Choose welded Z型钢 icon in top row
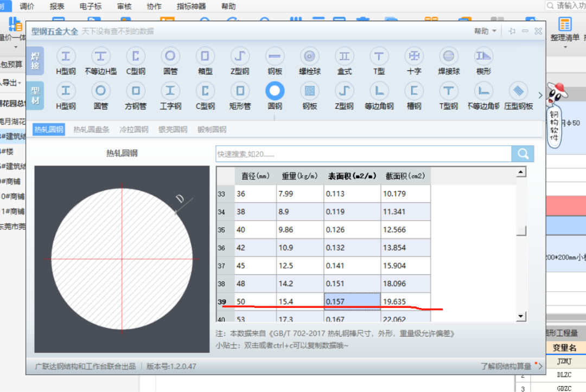Image resolution: width=586 pixels, height=392 pixels. 240,56
